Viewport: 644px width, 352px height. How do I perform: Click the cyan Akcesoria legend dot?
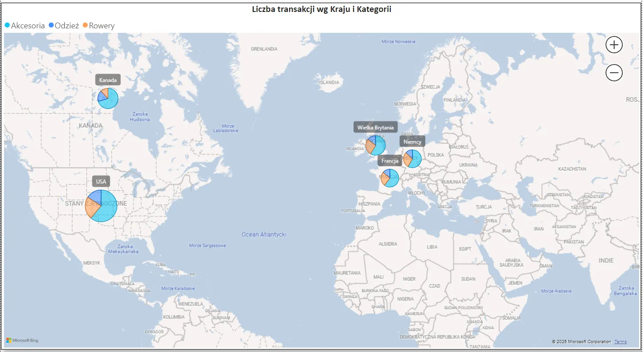[7, 26]
